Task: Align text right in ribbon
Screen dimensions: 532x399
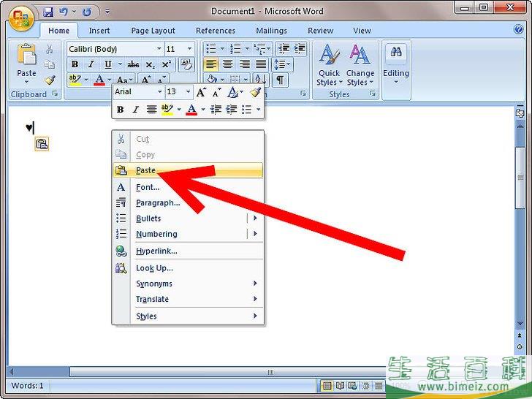Action: coord(244,64)
